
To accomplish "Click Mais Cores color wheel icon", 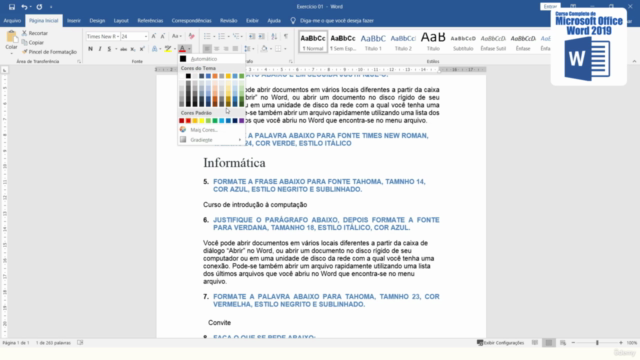I will click(183, 129).
